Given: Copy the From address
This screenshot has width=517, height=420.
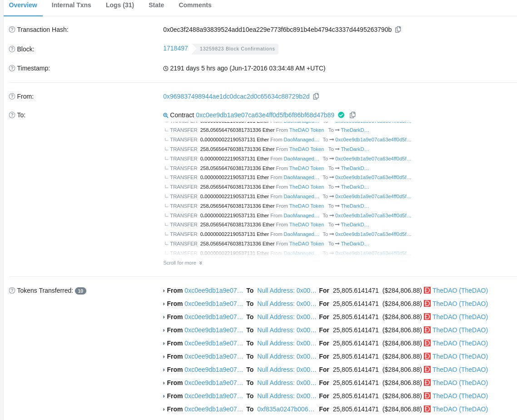Looking at the screenshot, I should [x=316, y=96].
